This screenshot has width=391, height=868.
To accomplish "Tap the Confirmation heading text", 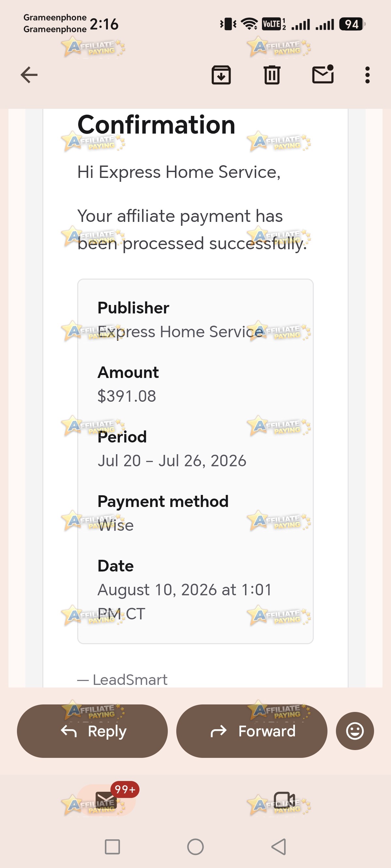I will click(x=156, y=124).
